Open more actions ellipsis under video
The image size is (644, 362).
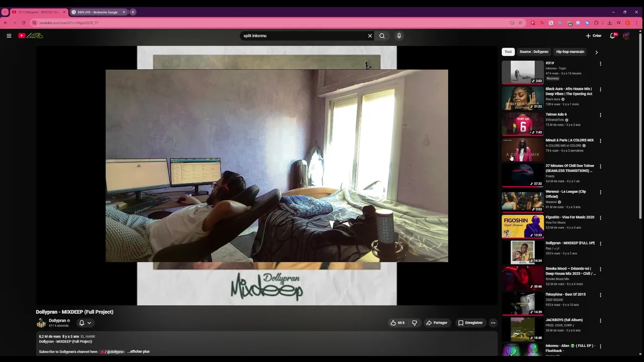[493, 323]
